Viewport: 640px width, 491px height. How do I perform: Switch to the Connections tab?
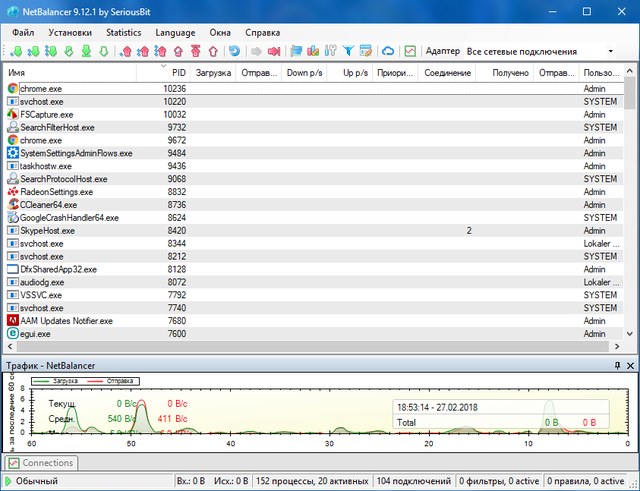[x=41, y=463]
